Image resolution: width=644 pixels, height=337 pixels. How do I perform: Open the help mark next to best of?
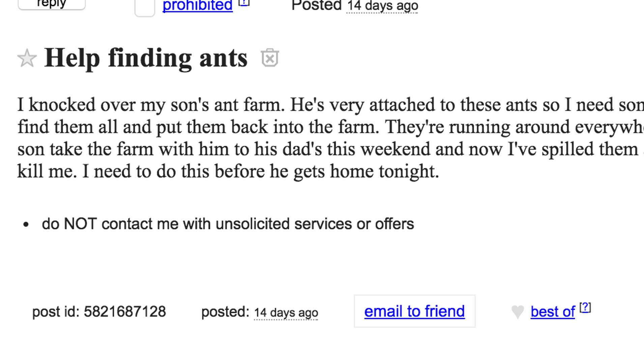(x=585, y=307)
